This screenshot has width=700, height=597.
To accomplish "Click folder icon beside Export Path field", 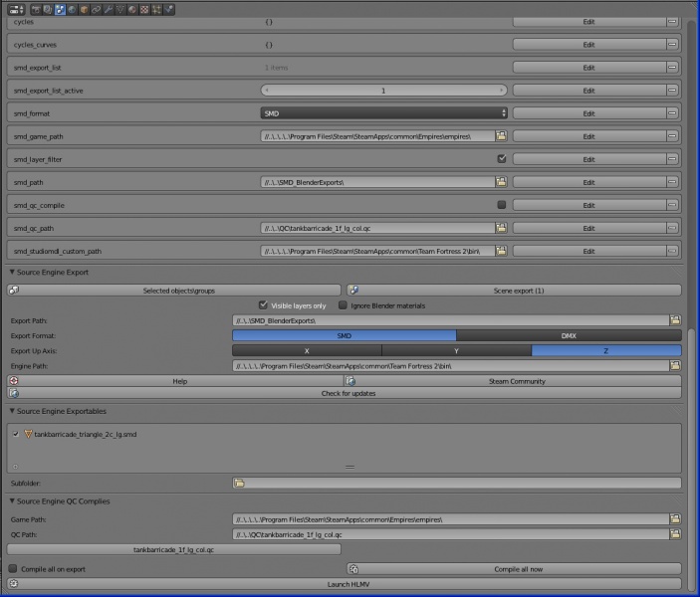I will (x=675, y=320).
